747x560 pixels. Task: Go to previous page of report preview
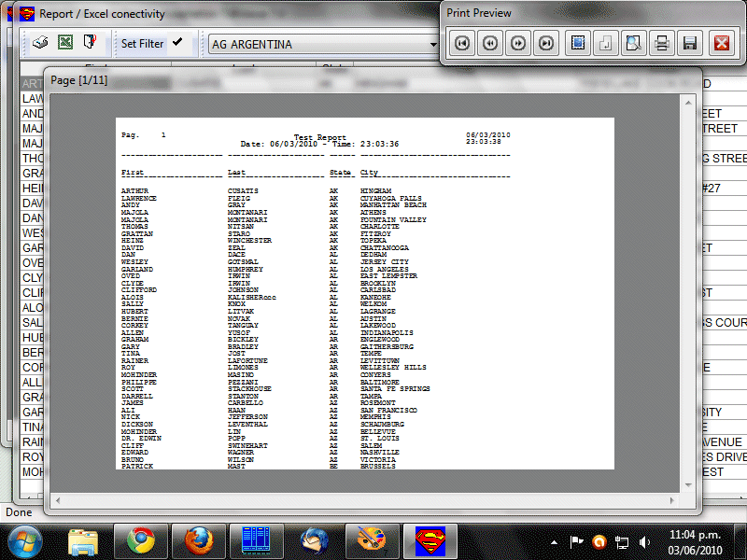[490, 43]
